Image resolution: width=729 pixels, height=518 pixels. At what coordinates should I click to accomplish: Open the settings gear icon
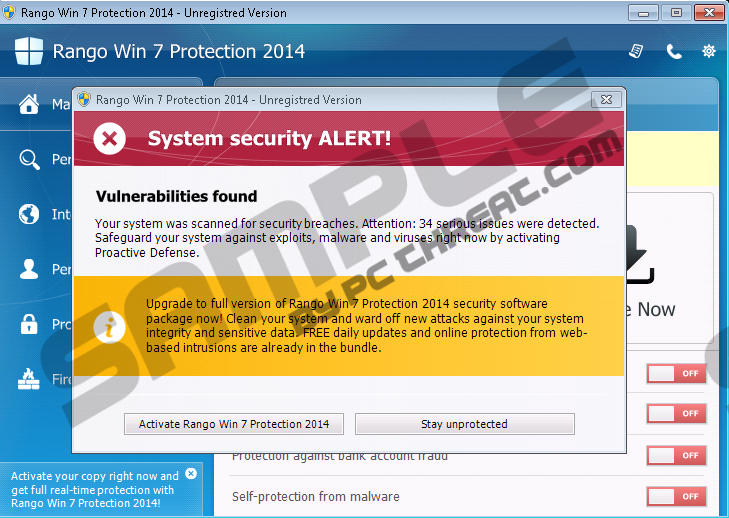tap(709, 51)
